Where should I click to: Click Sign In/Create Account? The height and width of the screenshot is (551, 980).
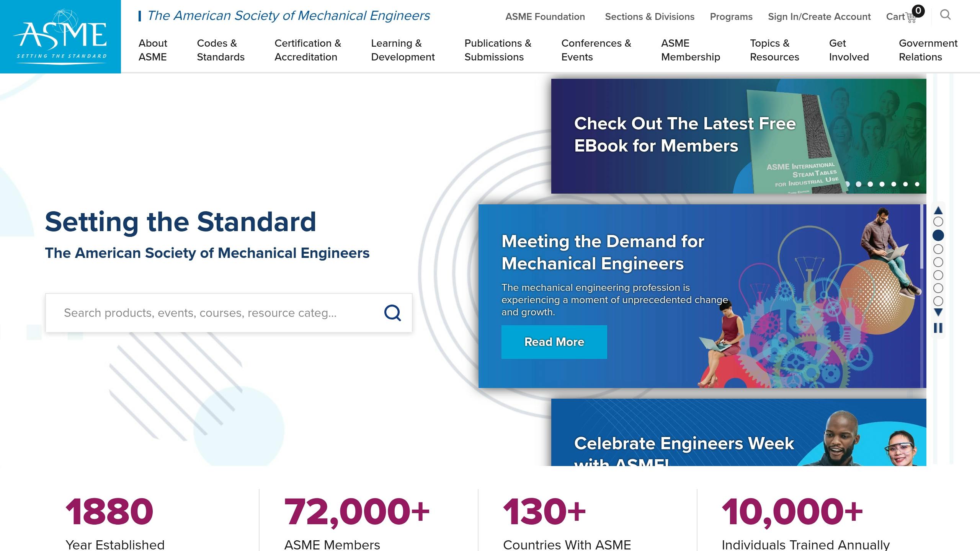(819, 17)
